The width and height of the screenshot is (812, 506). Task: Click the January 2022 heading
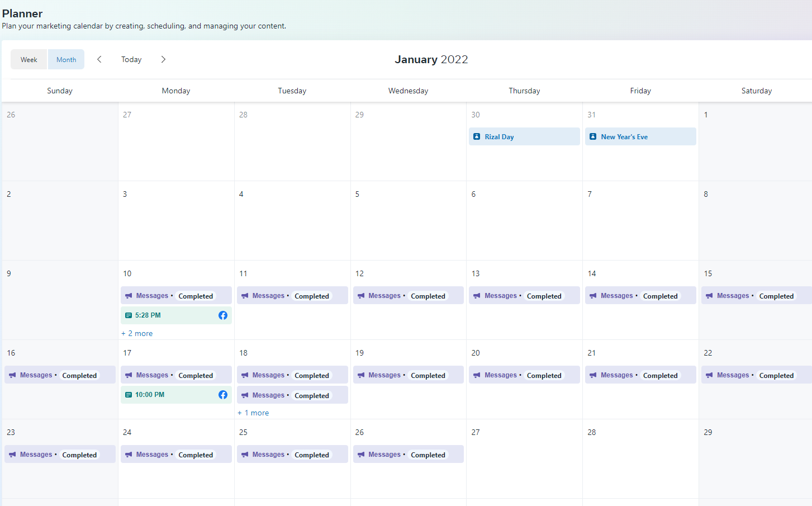431,59
